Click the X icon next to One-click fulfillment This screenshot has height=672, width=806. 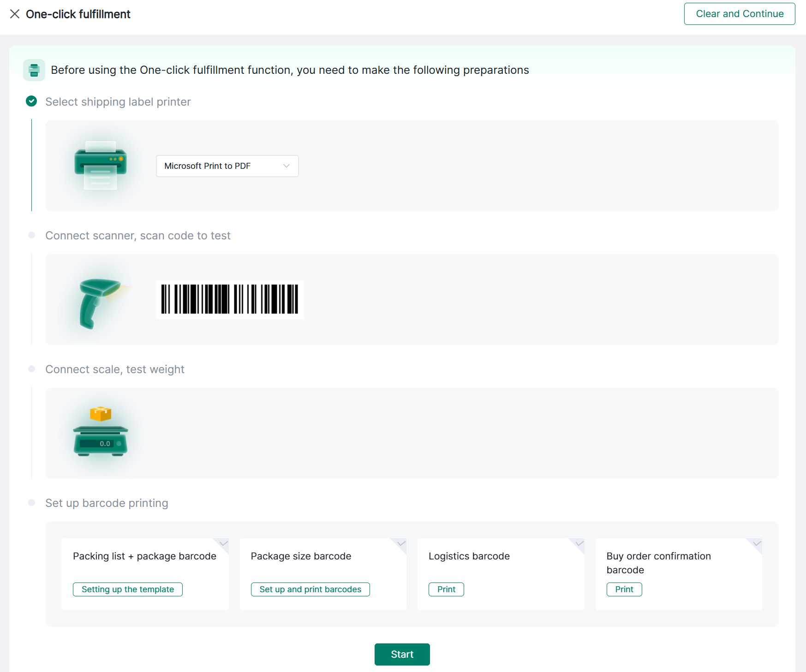15,14
